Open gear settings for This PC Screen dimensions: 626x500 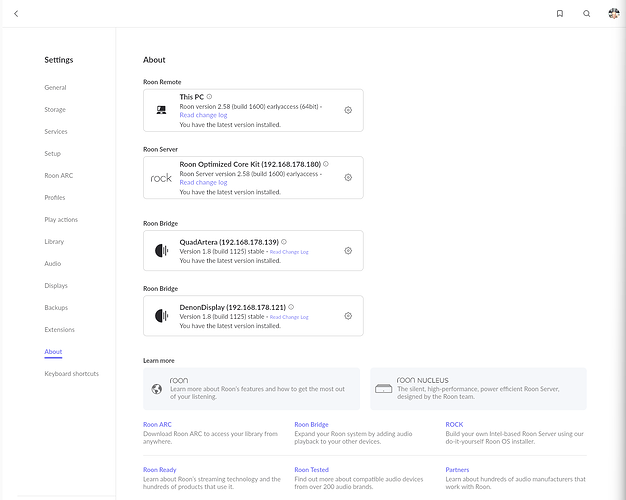(x=348, y=111)
